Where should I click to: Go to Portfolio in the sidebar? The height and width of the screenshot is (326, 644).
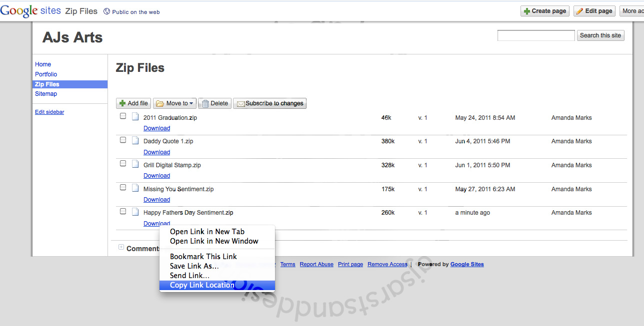click(x=46, y=74)
